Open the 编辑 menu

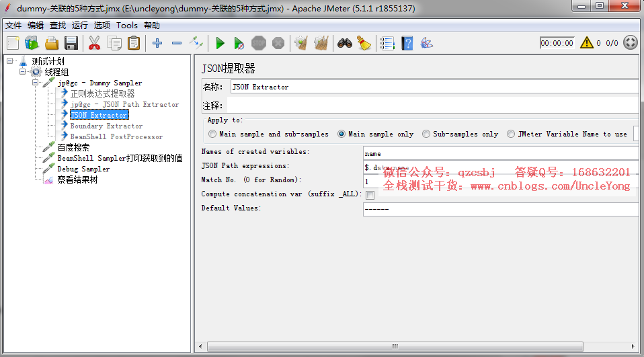[x=36, y=26]
